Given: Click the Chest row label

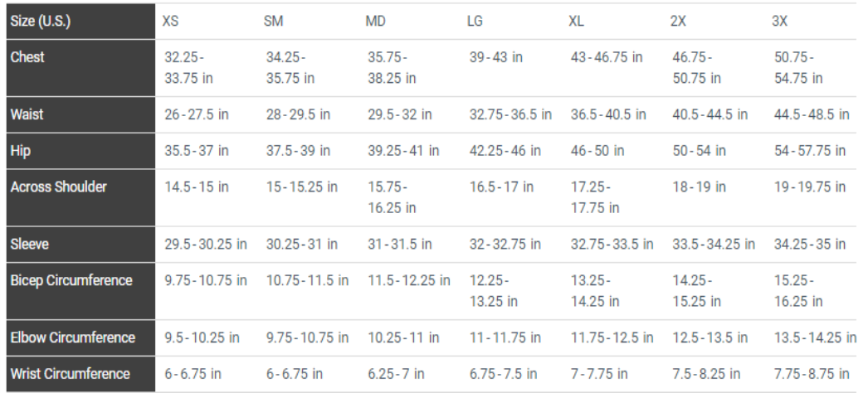Looking at the screenshot, I should point(27,57).
